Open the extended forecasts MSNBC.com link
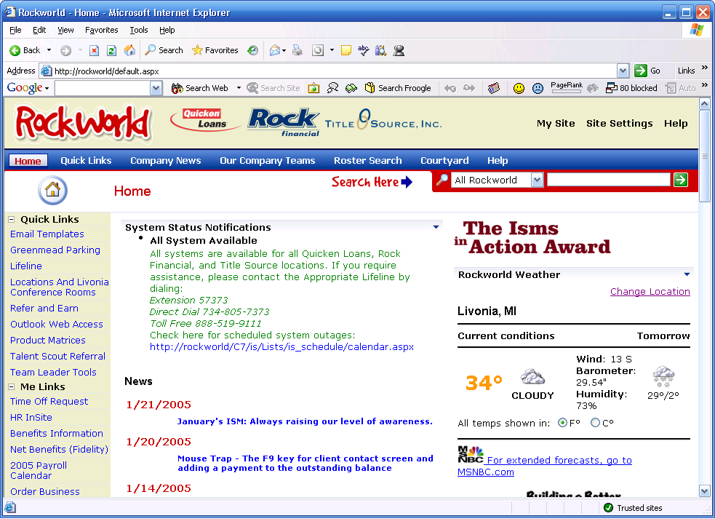715x519 pixels. (545, 466)
